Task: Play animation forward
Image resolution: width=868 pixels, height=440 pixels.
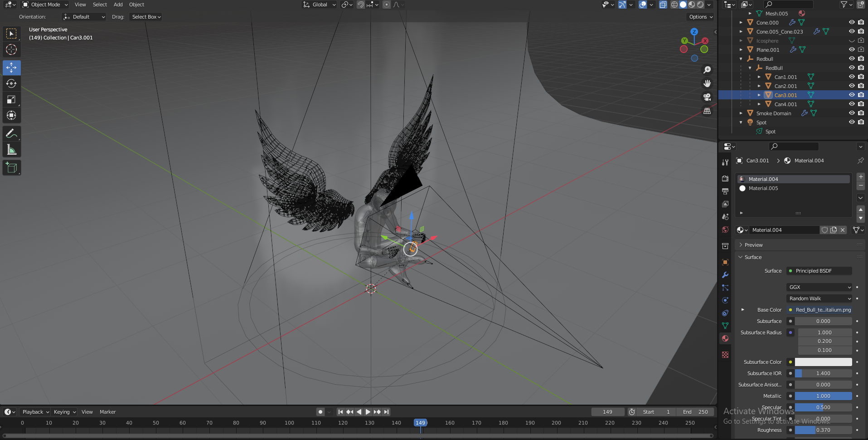Action: (x=368, y=412)
